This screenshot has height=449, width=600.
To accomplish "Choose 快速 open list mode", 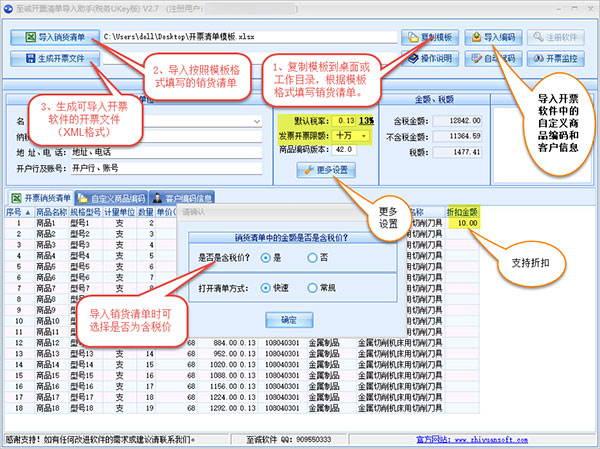I will [x=265, y=288].
